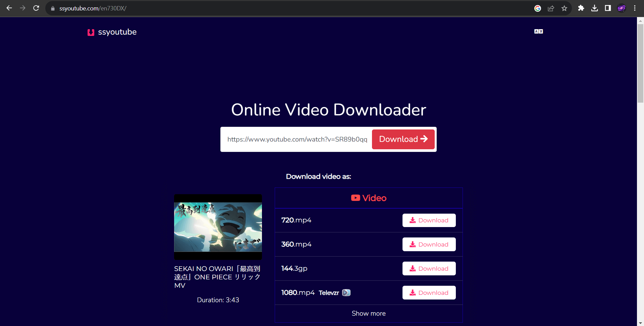Reload the ssyoutube page
The image size is (644, 326).
[36, 8]
